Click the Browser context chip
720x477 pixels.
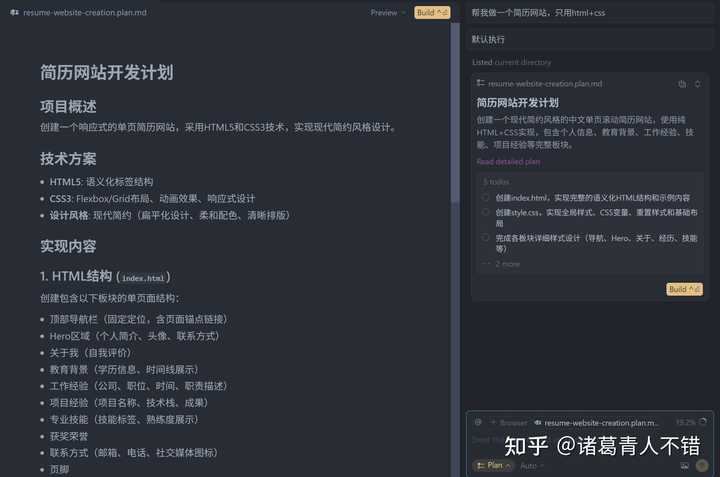[509, 422]
